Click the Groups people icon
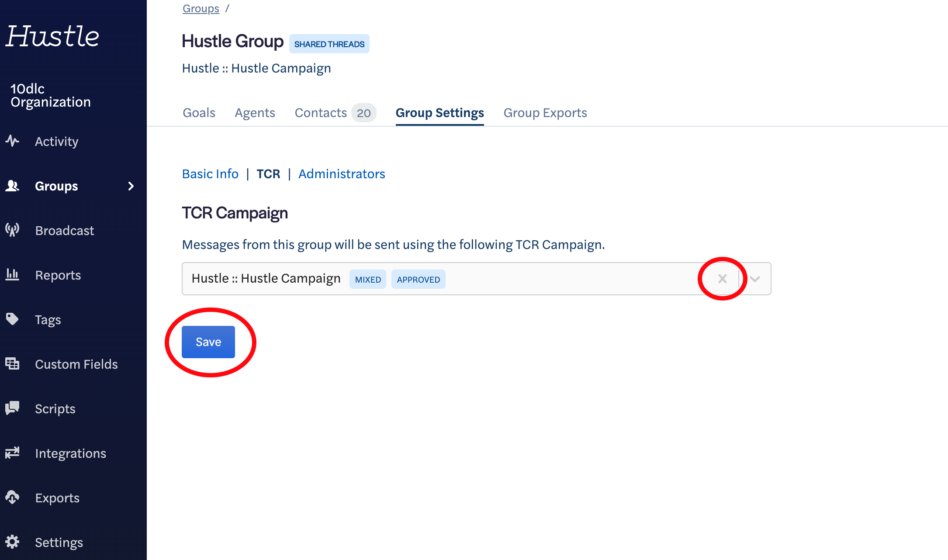The width and height of the screenshot is (948, 560). (x=12, y=186)
